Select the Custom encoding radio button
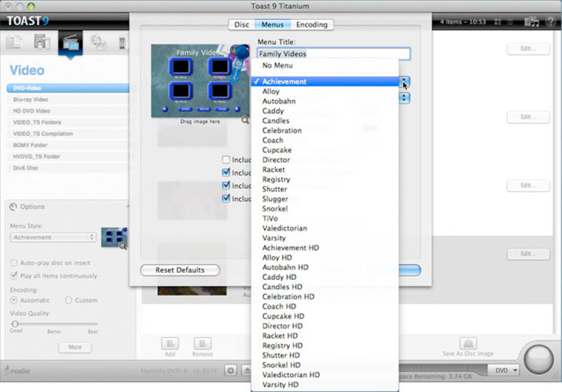The image size is (562, 392). tap(68, 300)
